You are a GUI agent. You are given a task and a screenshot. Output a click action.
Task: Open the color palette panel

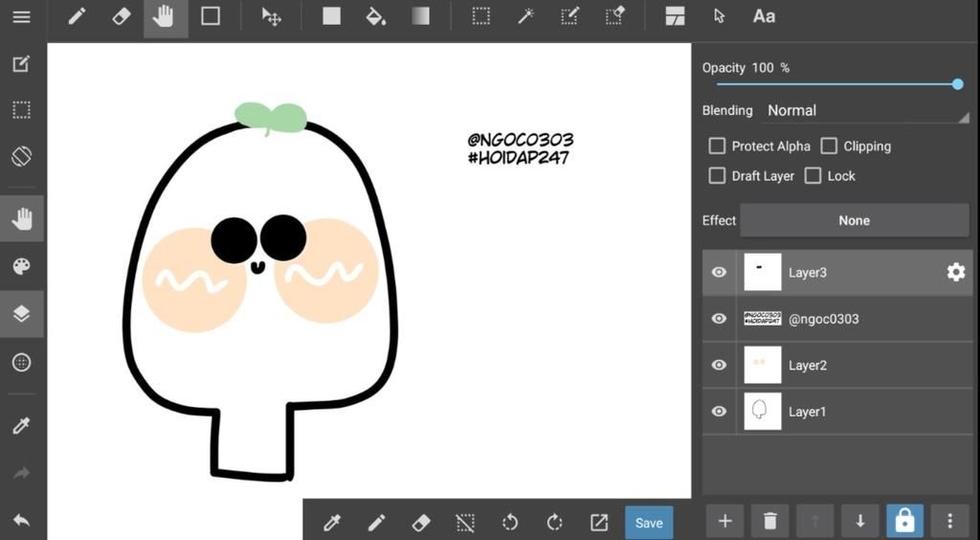22,267
